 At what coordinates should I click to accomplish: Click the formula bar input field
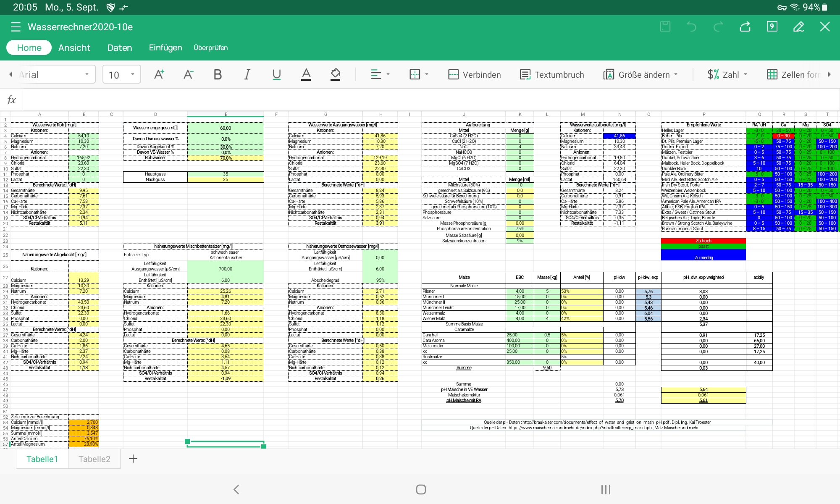click(x=420, y=100)
